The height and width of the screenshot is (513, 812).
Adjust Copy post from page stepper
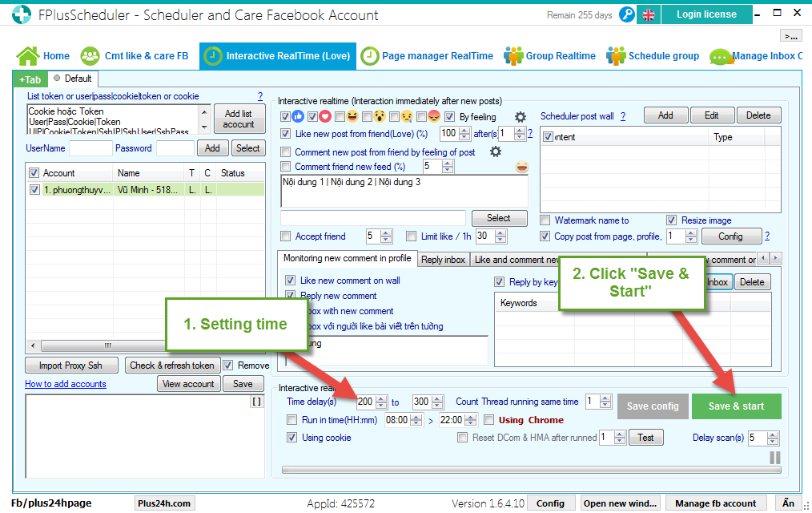coord(691,236)
